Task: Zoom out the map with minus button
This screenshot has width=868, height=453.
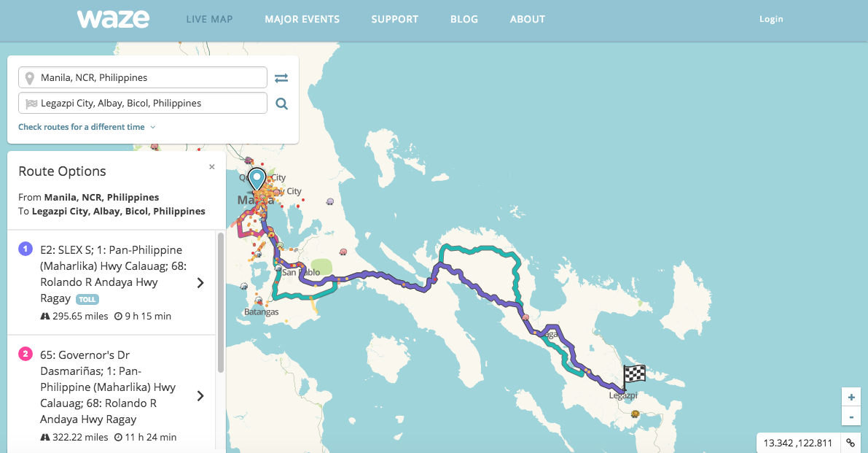Action: coord(851,417)
